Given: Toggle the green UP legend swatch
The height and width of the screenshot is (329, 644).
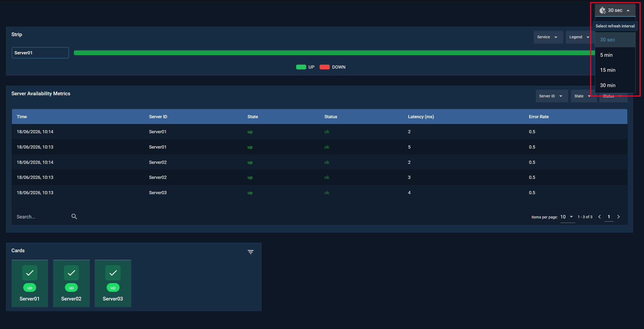Looking at the screenshot, I should 301,67.
